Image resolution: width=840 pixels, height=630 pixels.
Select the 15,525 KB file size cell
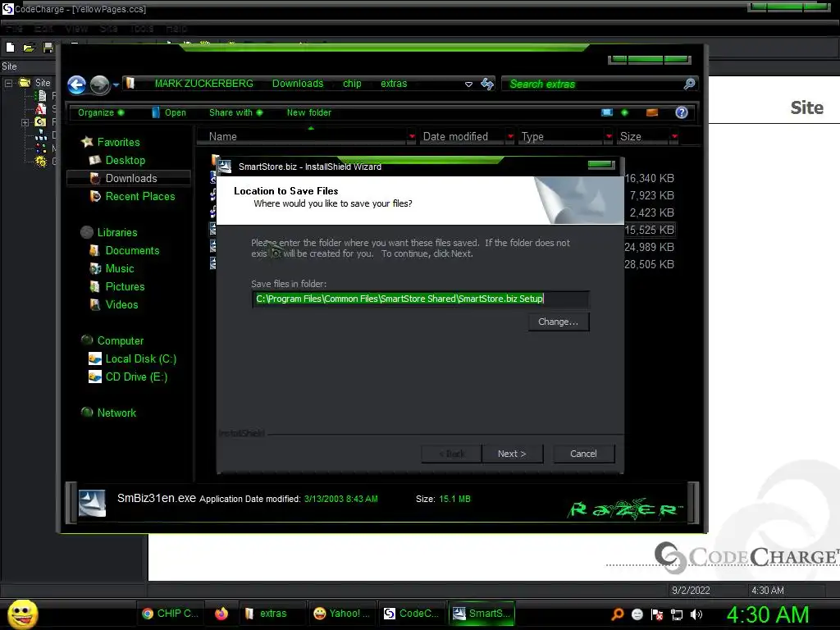650,230
